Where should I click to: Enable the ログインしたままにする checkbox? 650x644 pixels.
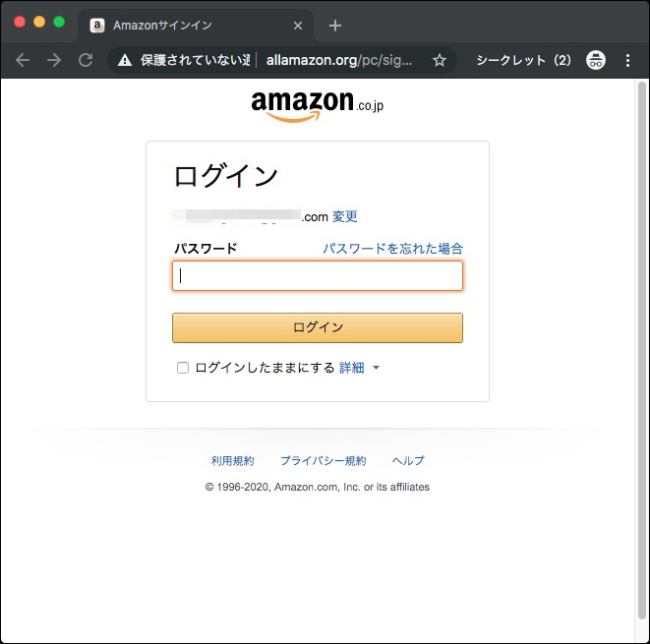182,368
